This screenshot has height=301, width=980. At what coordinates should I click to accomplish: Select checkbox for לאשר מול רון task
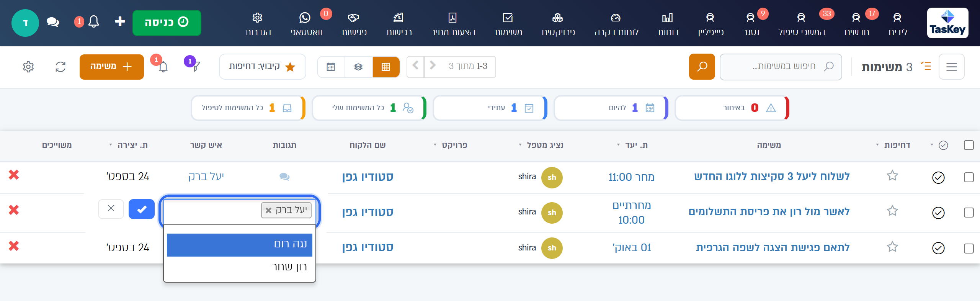click(x=969, y=213)
